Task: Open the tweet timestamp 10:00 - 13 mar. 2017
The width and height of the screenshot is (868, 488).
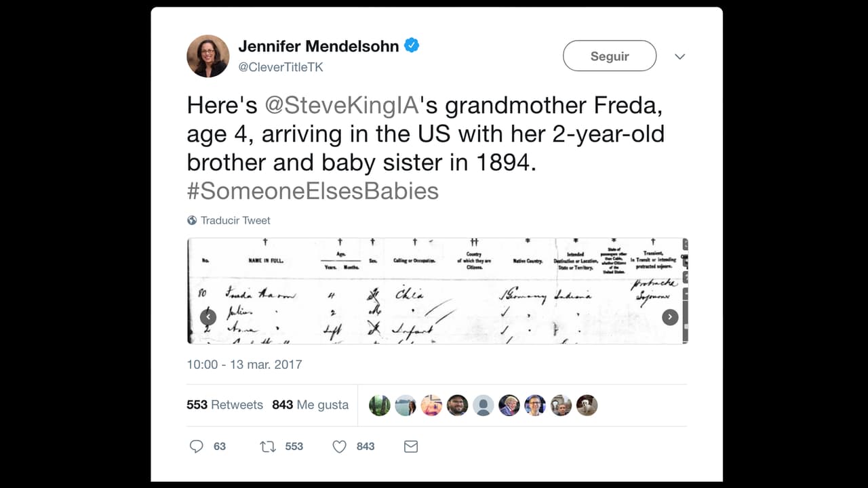Action: [x=244, y=365]
